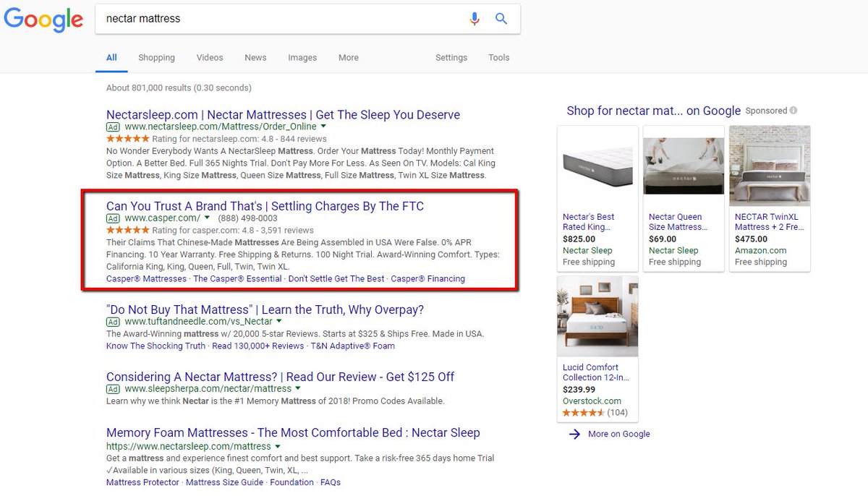Expand dropdown arrow beside nectarsleep.com/mattress organic result

tap(278, 446)
